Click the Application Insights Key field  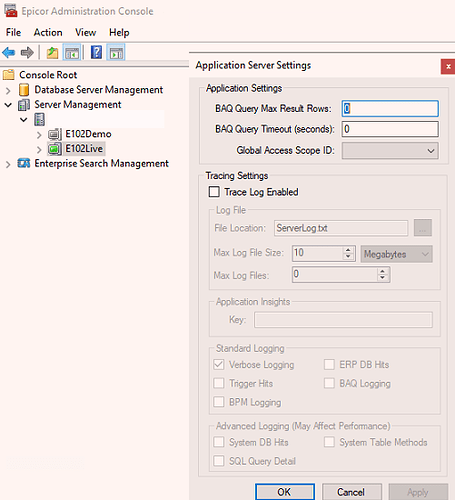pyautogui.click(x=343, y=320)
